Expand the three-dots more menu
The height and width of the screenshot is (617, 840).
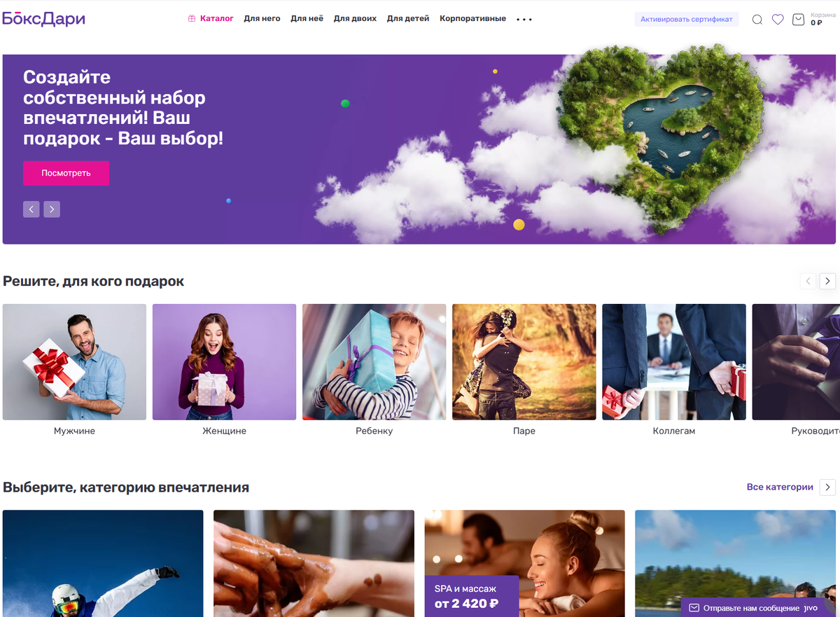[x=524, y=20]
